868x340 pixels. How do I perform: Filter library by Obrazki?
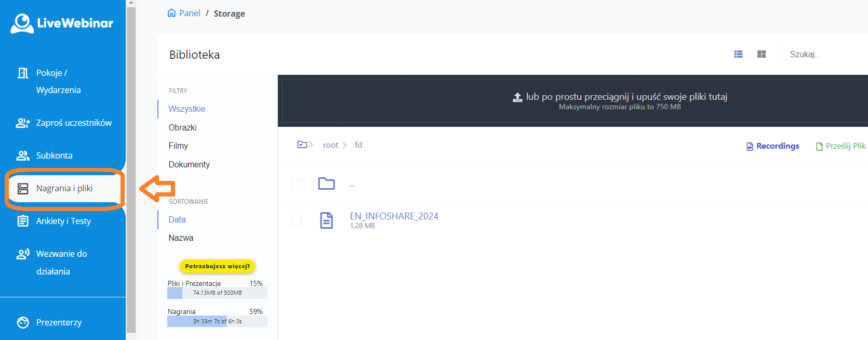182,127
